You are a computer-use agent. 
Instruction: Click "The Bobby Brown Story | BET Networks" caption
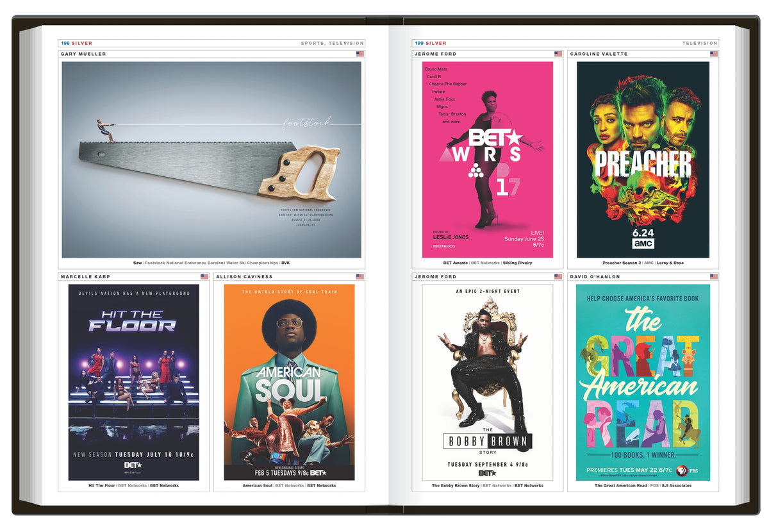click(x=488, y=486)
